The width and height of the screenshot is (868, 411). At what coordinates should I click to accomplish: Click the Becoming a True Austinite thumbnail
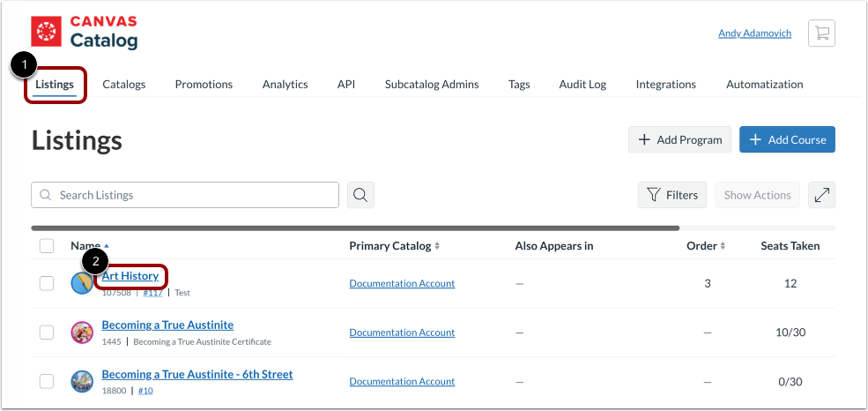tap(82, 333)
